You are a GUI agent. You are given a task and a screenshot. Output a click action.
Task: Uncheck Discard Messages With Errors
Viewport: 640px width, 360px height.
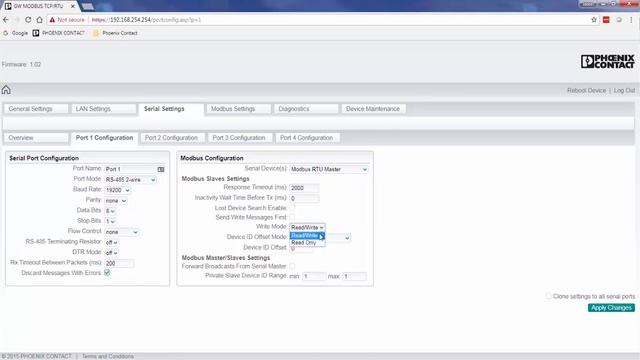point(107,273)
